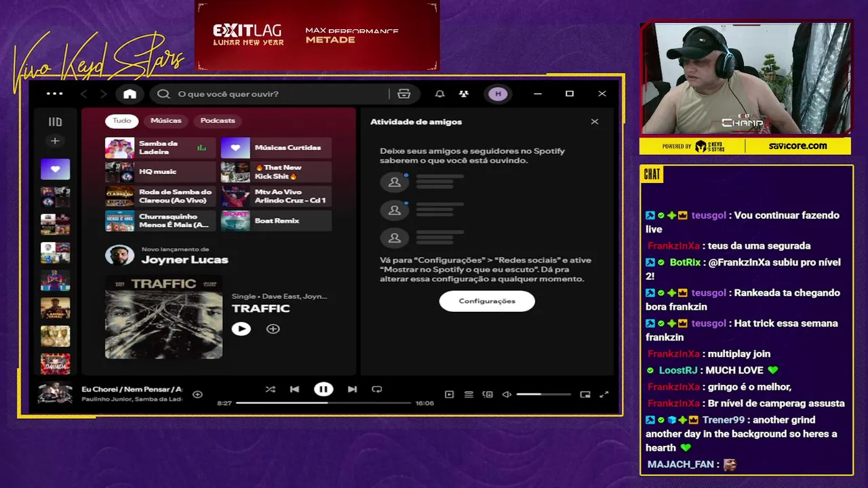Open the profile avatar 'H'

coord(498,94)
